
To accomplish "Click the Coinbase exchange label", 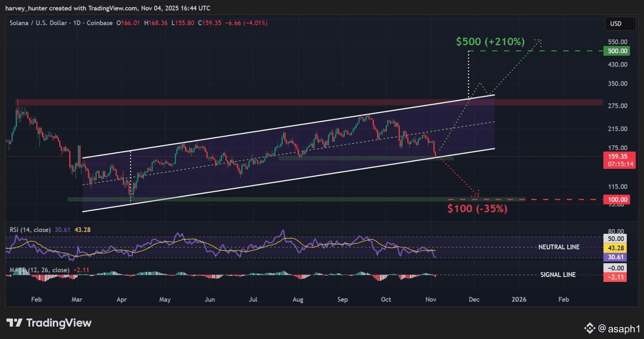I will [x=99, y=23].
